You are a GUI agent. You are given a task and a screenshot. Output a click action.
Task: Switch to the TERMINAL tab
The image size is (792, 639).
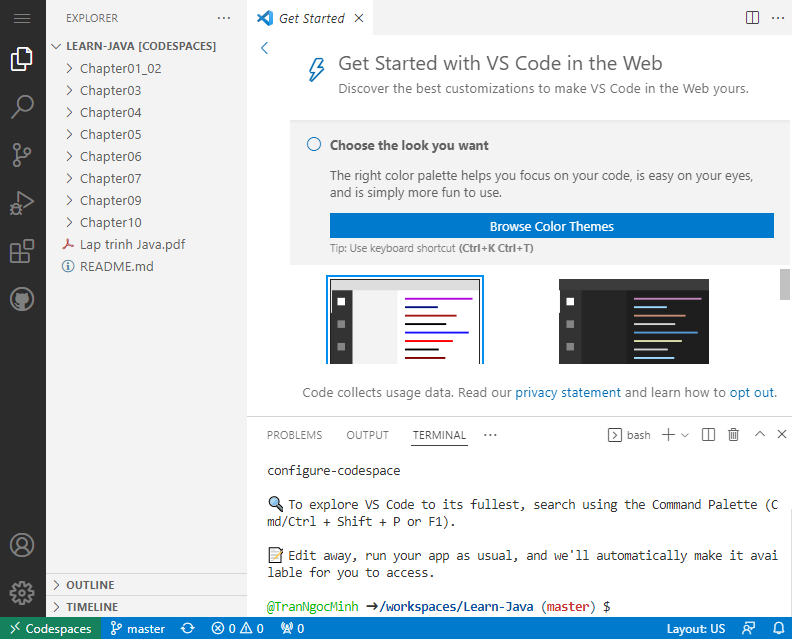[439, 435]
